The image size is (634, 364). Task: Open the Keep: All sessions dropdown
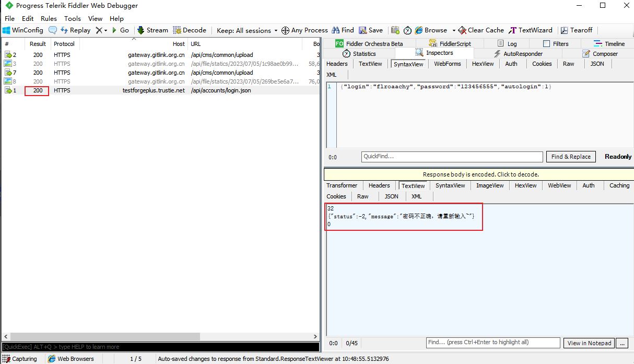pos(247,30)
